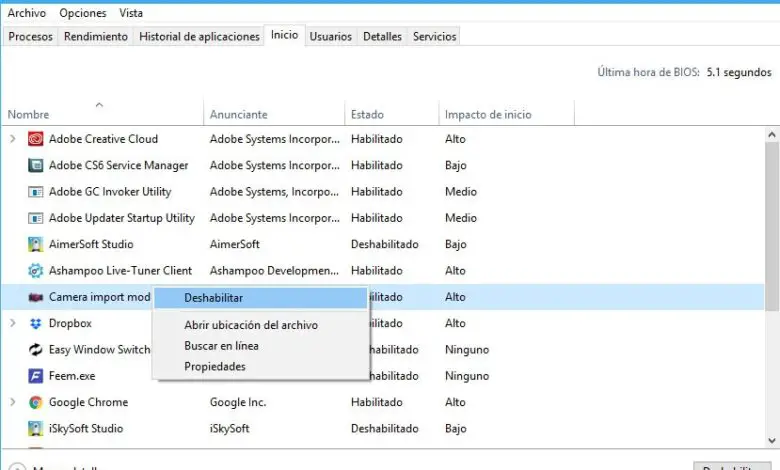Expand the Dropbox startup entry

tap(12, 323)
